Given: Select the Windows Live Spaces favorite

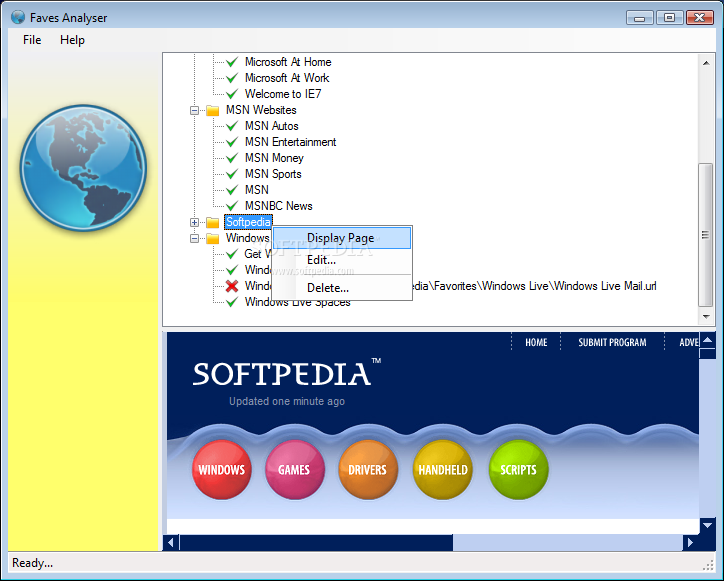Looking at the screenshot, I should [297, 303].
